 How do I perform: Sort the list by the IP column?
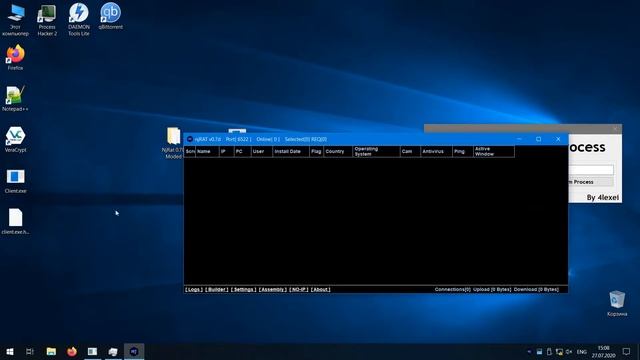227,151
